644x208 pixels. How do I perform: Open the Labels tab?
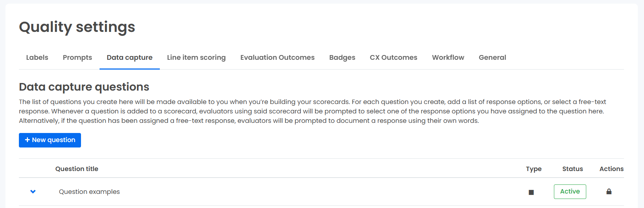pos(37,58)
